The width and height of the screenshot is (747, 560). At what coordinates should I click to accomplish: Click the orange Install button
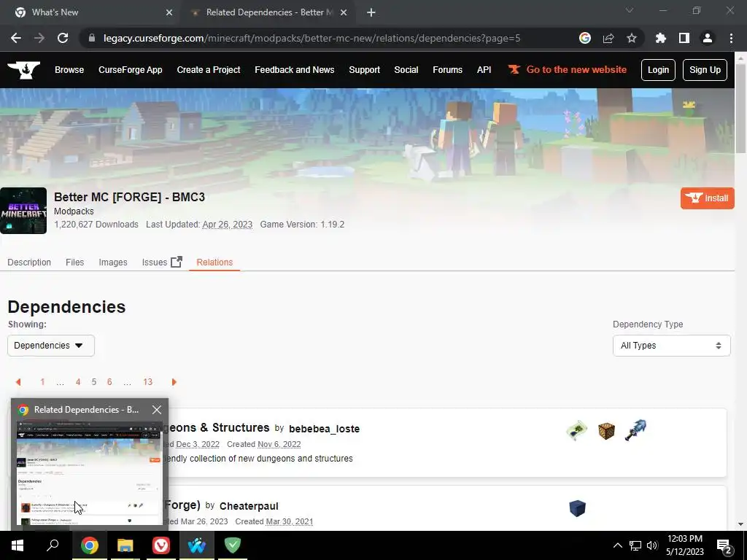coord(708,198)
